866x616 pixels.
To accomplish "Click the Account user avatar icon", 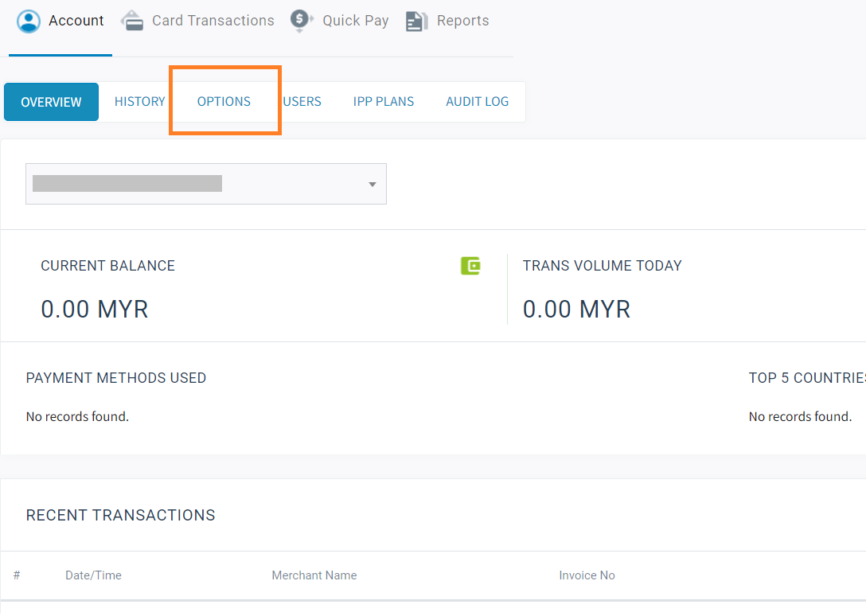I will [29, 21].
